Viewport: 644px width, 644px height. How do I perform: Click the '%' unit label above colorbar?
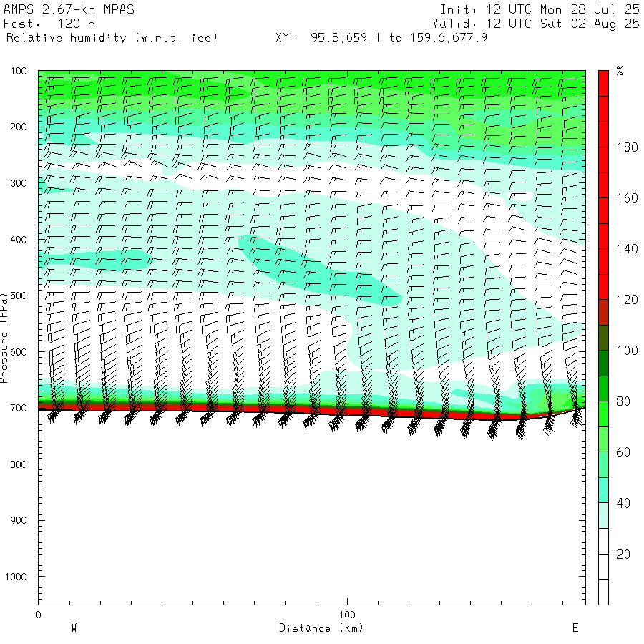pos(620,71)
